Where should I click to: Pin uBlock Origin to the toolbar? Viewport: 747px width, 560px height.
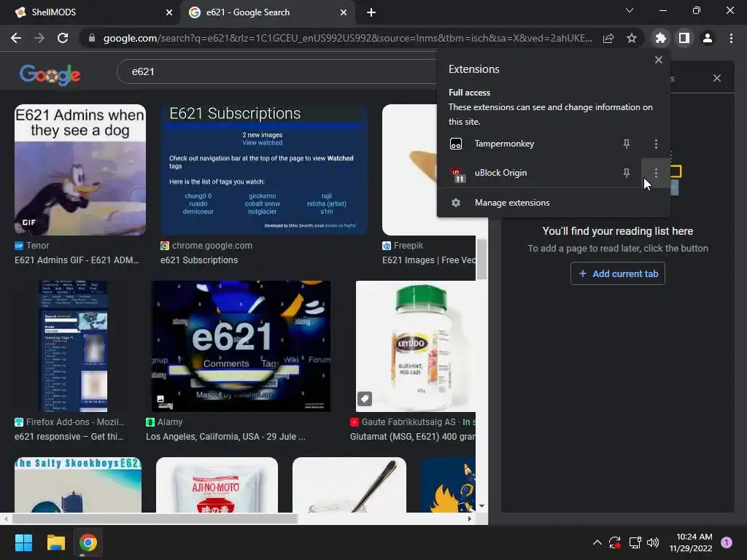click(x=627, y=173)
